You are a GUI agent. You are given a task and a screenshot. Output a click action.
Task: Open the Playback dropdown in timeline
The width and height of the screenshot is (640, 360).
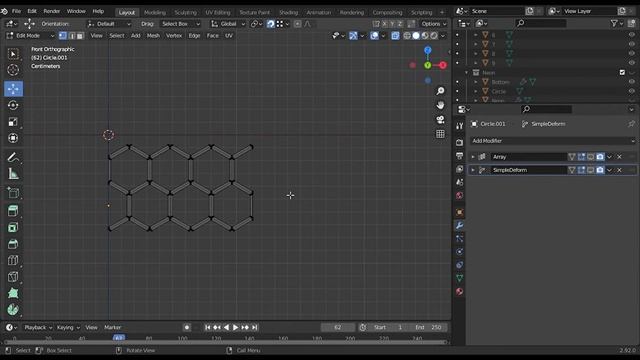38,327
